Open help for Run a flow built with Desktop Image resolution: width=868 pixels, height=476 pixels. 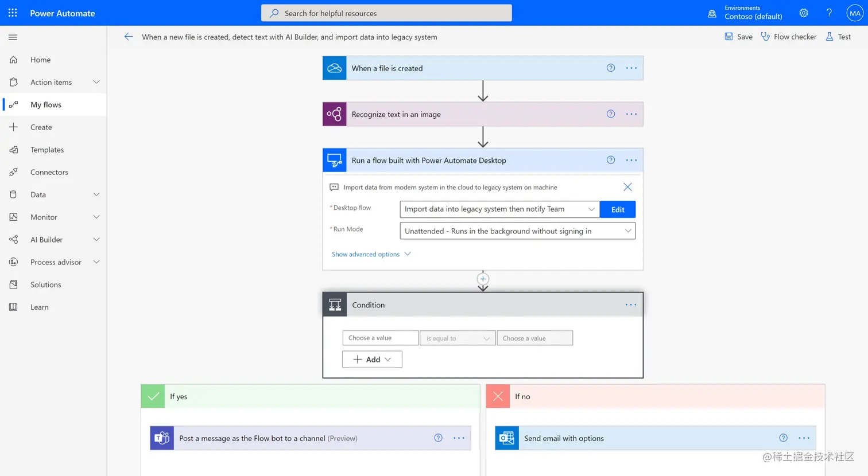(611, 160)
